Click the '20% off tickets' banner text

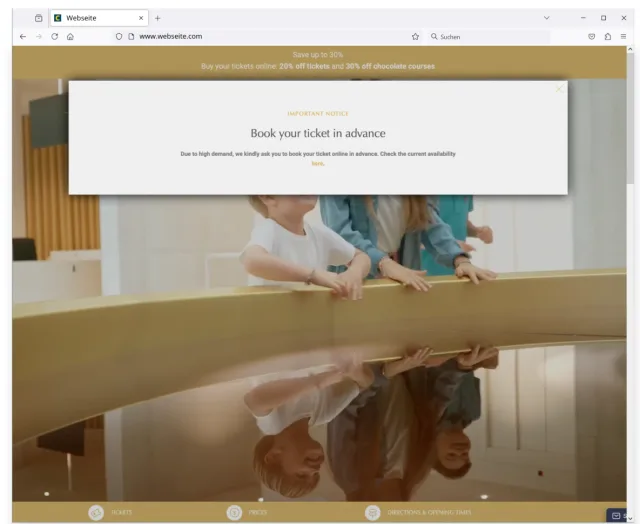[304, 66]
